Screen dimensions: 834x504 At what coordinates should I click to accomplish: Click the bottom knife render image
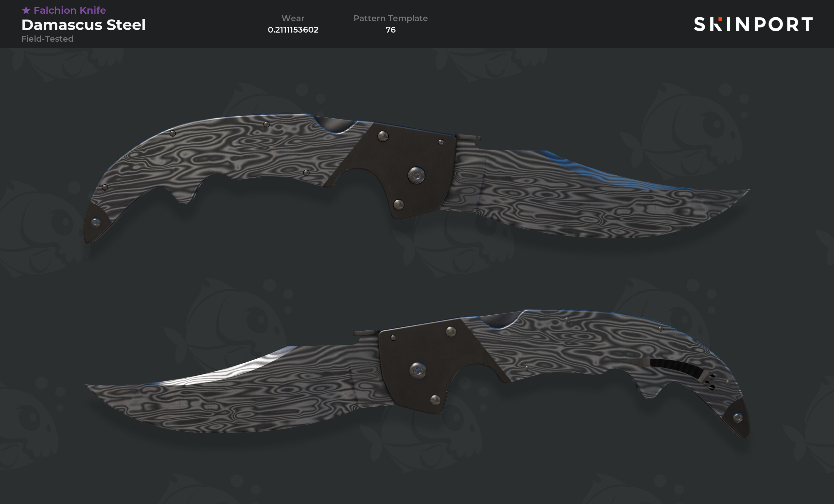(417, 373)
